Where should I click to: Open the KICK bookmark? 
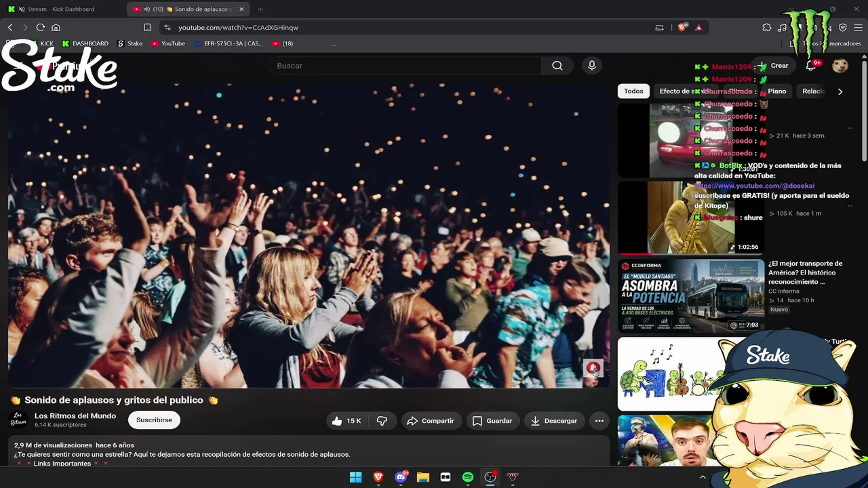point(41,43)
